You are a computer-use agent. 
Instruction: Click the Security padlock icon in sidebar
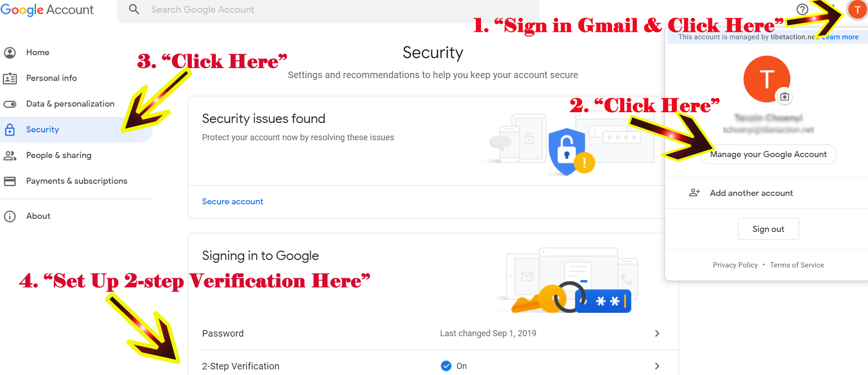point(10,130)
